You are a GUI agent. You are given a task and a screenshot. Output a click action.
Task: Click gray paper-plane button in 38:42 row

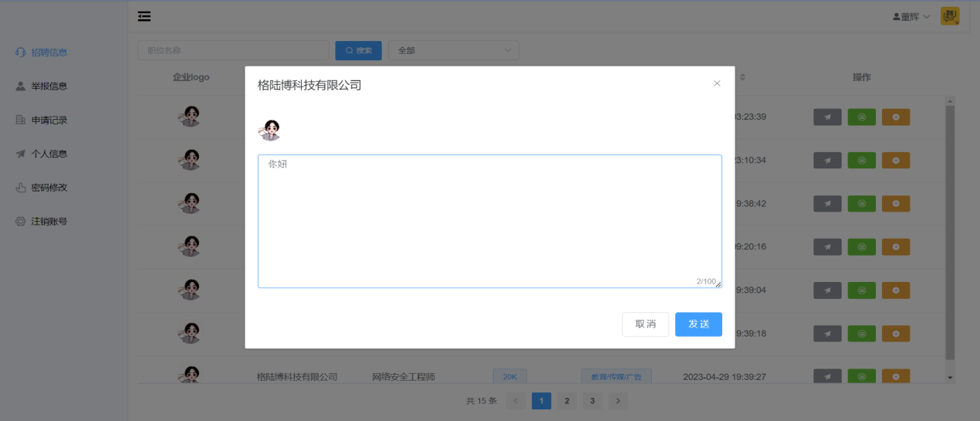(x=827, y=203)
